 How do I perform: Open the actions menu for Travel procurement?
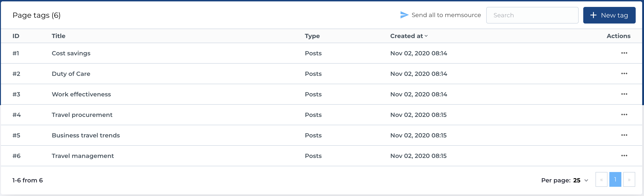click(625, 115)
